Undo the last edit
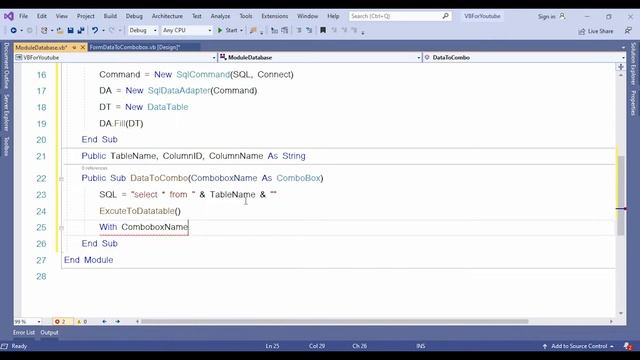Viewport: 640px width, 360px height. point(95,31)
